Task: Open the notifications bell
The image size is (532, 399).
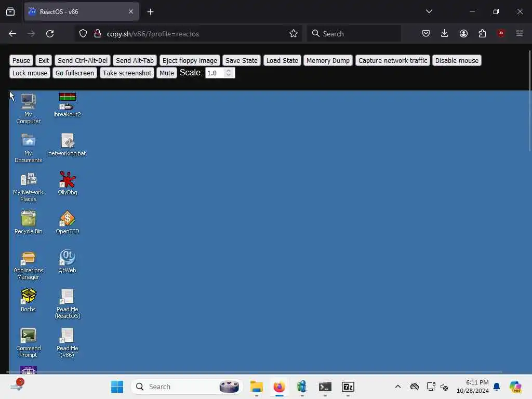Action: click(497, 387)
